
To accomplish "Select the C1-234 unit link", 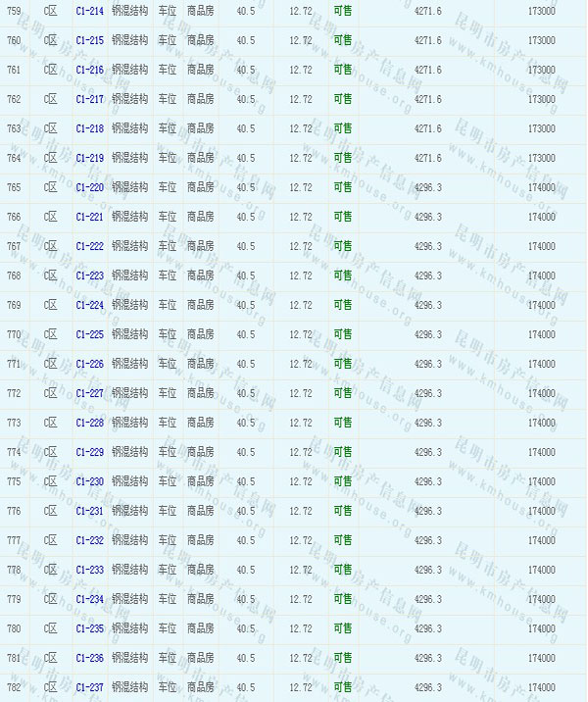I will pos(89,599).
